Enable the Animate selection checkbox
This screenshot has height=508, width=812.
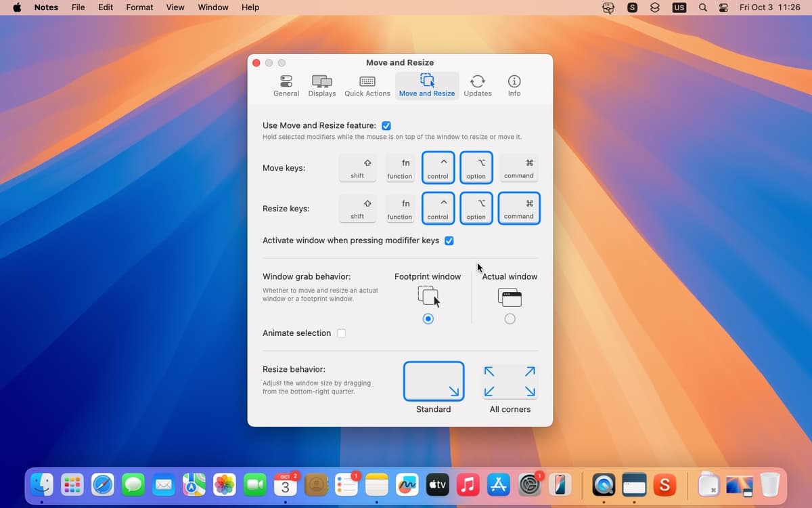341,333
